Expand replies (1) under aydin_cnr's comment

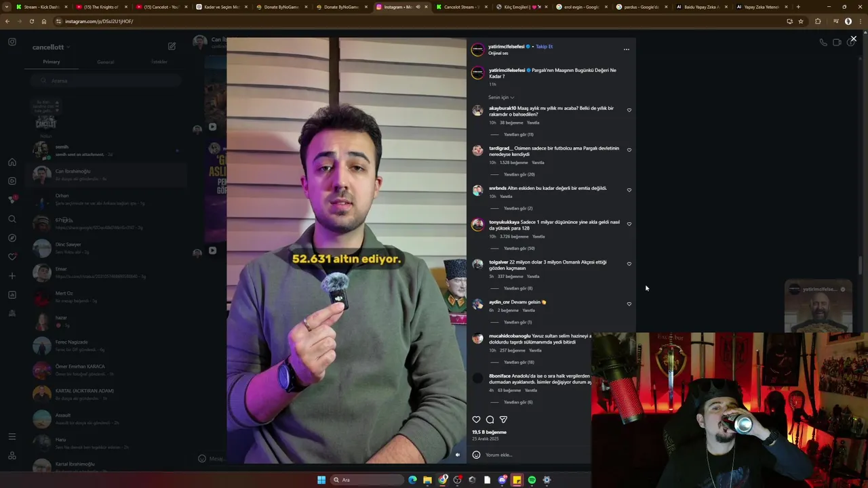tap(517, 322)
